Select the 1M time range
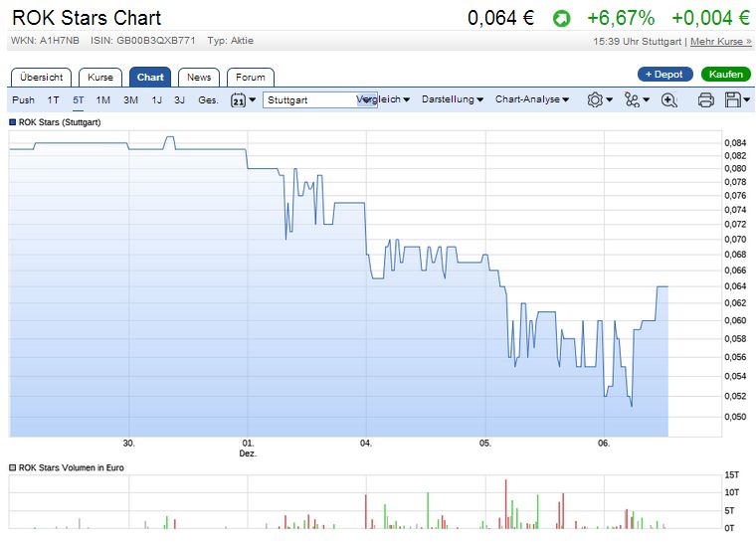 tap(103, 99)
